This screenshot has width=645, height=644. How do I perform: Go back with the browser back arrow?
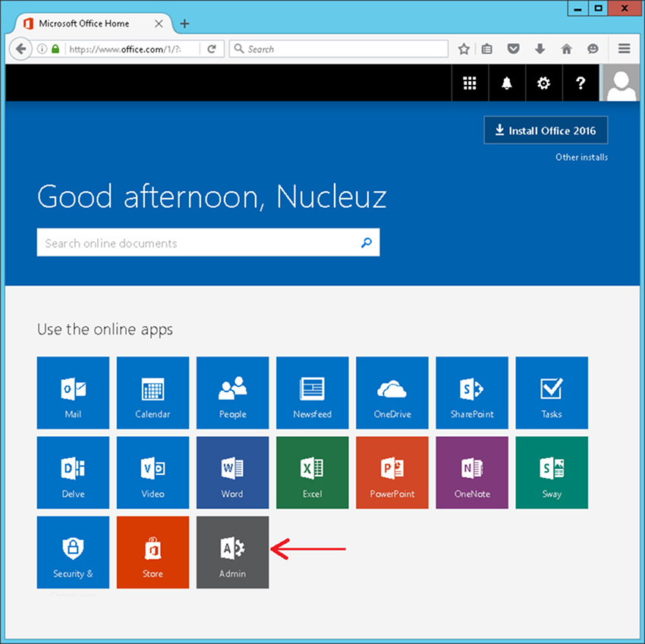tap(20, 49)
